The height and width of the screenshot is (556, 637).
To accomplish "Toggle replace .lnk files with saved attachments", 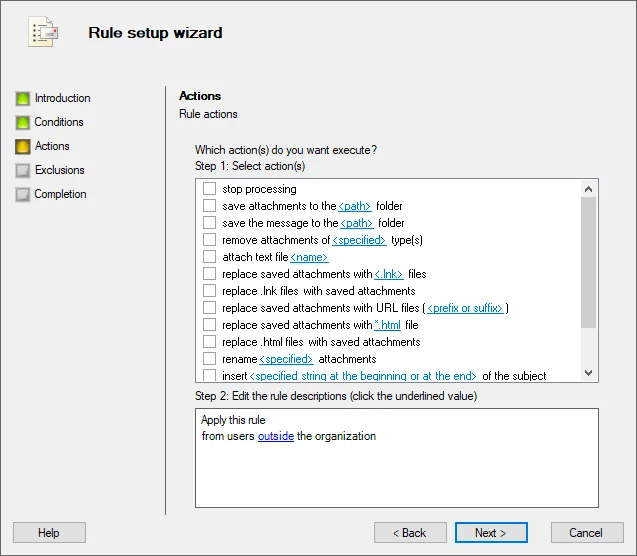I will click(x=210, y=291).
